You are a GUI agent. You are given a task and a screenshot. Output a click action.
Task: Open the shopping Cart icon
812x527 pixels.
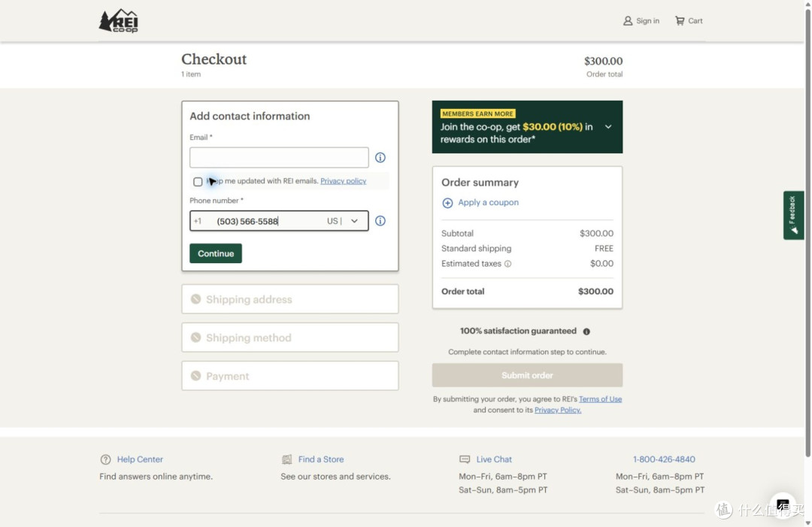pyautogui.click(x=680, y=21)
